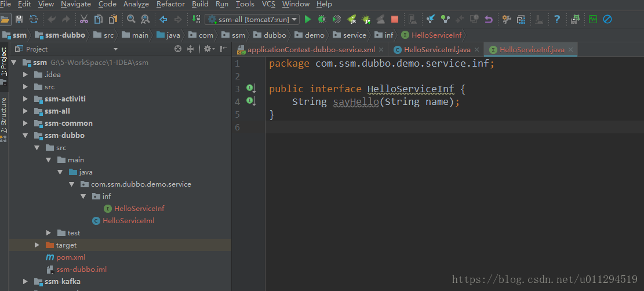644x291 pixels.
Task: Click the Open file folder toolbar icon
Action: [5, 19]
